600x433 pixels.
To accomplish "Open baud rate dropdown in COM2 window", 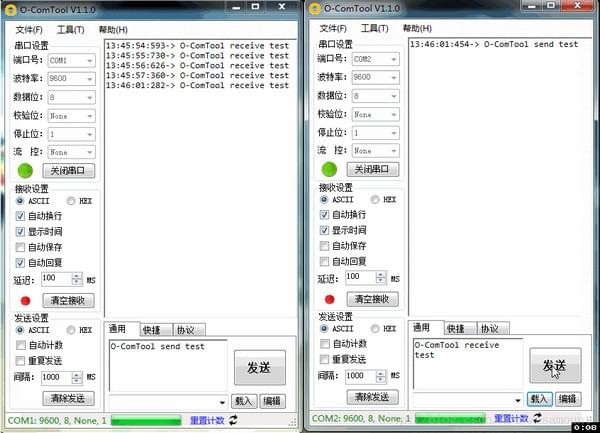I will 375,77.
